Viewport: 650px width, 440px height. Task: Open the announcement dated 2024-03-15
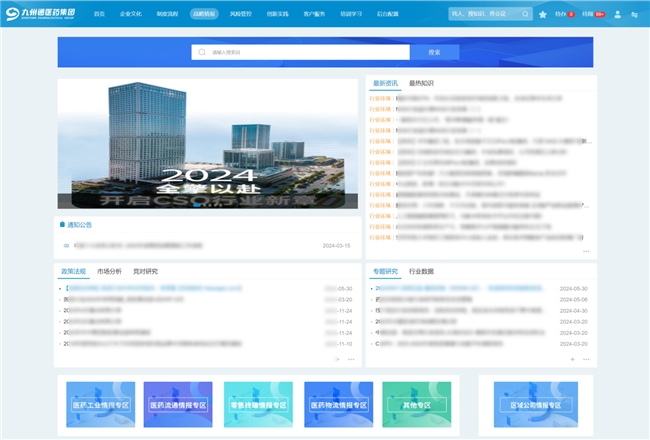coord(207,246)
